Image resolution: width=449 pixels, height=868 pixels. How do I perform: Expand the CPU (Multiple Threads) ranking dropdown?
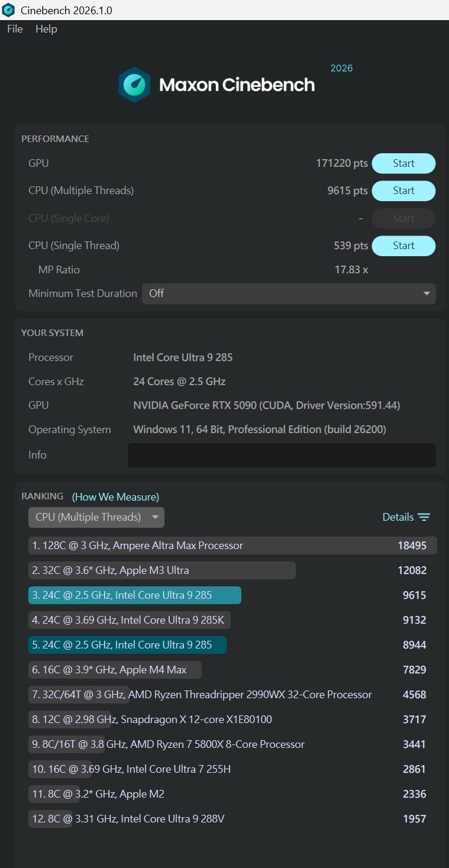[x=96, y=517]
